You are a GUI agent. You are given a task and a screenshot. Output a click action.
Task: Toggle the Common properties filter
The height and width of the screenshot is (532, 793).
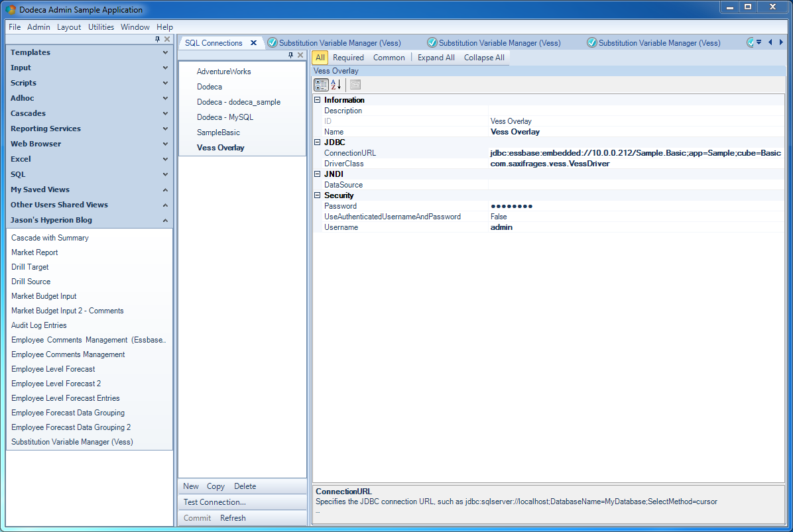(389, 58)
